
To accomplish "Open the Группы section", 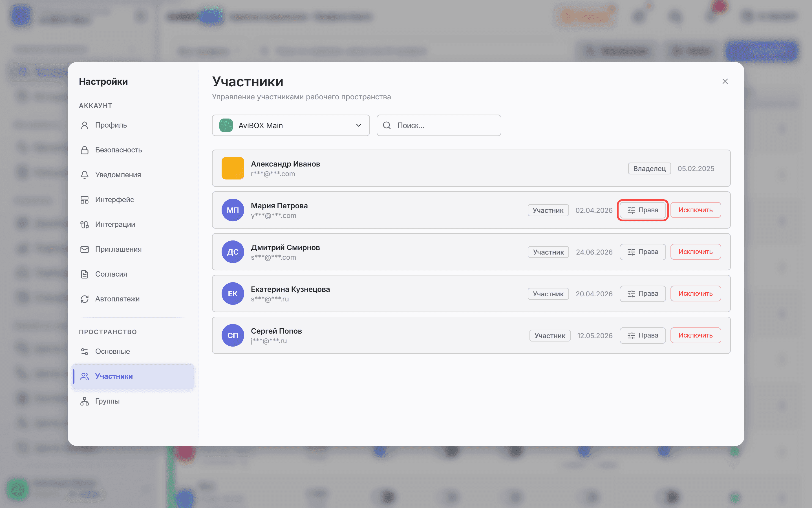I will pyautogui.click(x=133, y=401).
